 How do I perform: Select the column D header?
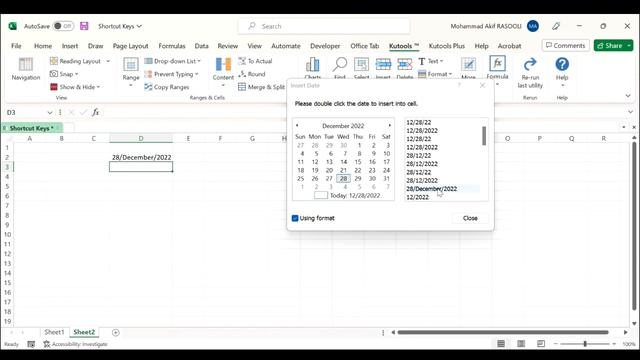coord(141,138)
